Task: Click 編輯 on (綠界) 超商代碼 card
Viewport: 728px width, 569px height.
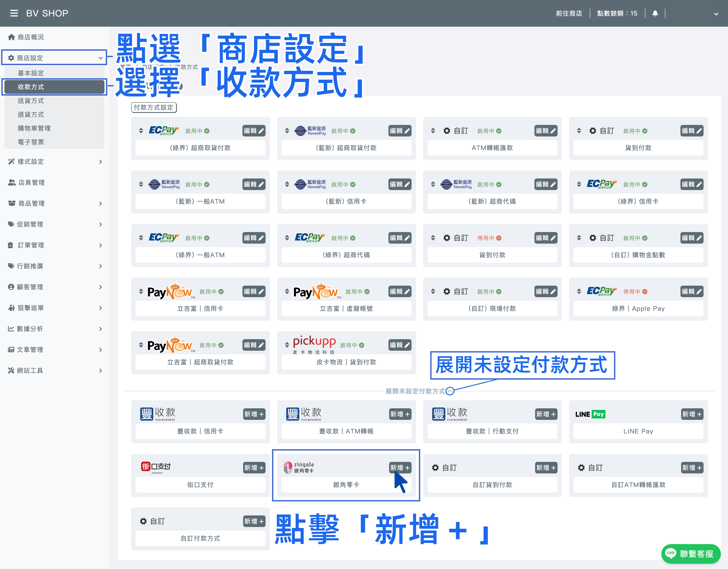Action: [x=400, y=238]
